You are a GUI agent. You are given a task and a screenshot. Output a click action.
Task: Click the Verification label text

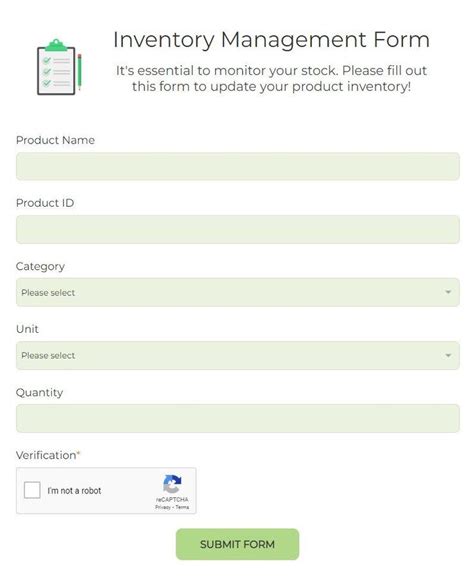coord(48,455)
